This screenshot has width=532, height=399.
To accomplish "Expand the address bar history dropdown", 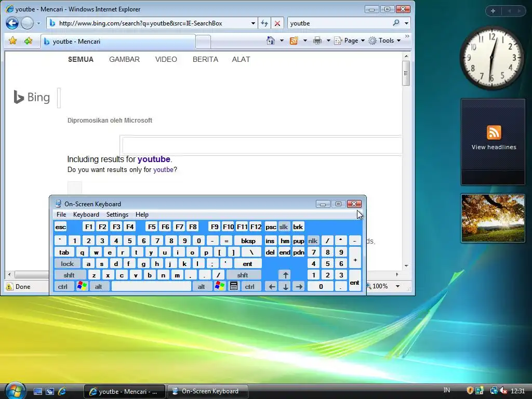I will point(253,23).
